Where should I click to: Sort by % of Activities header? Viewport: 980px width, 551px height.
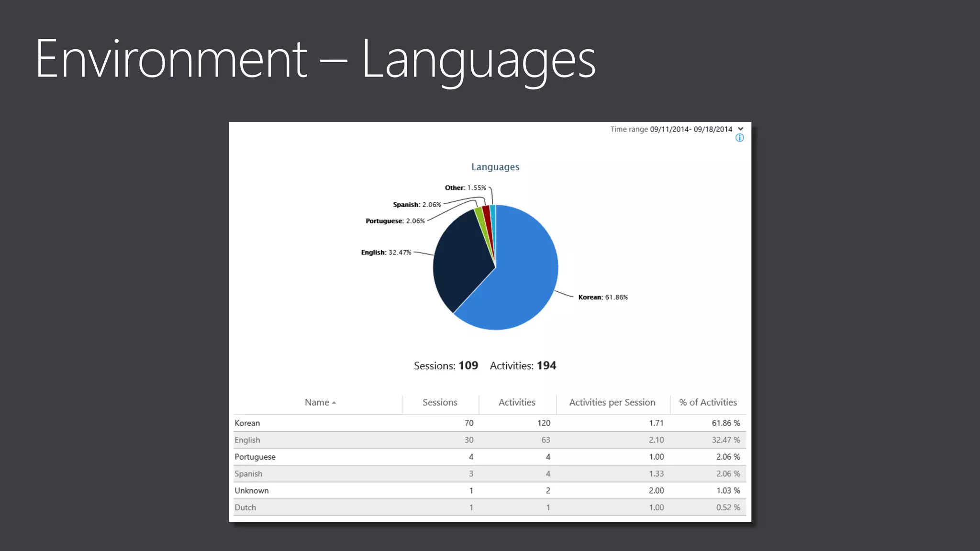click(708, 402)
